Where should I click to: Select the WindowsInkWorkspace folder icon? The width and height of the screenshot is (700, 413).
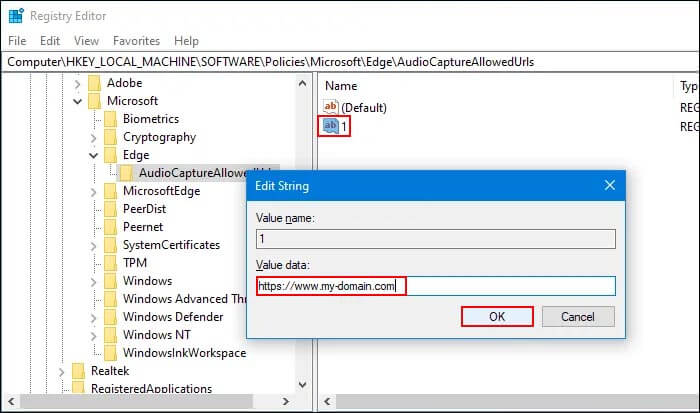pyautogui.click(x=110, y=353)
